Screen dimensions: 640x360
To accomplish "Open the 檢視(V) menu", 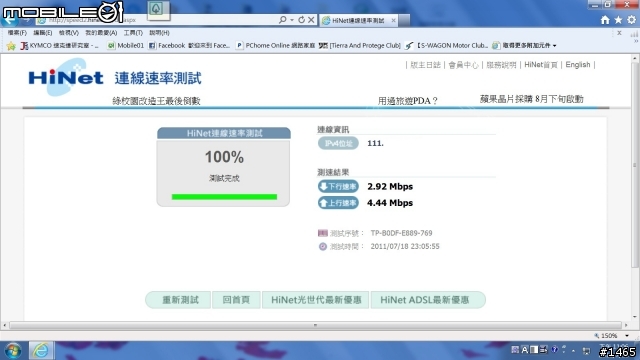I will (69, 33).
